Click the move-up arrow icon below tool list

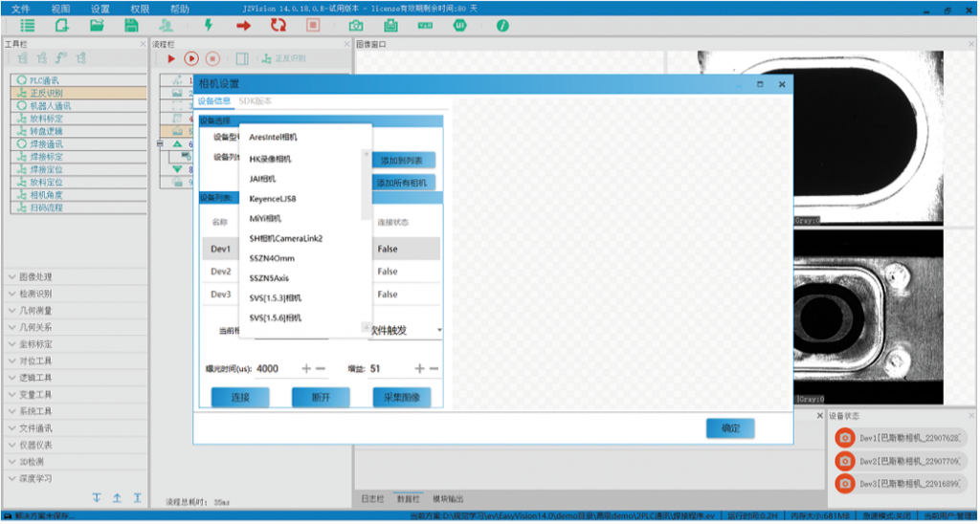click(x=117, y=498)
